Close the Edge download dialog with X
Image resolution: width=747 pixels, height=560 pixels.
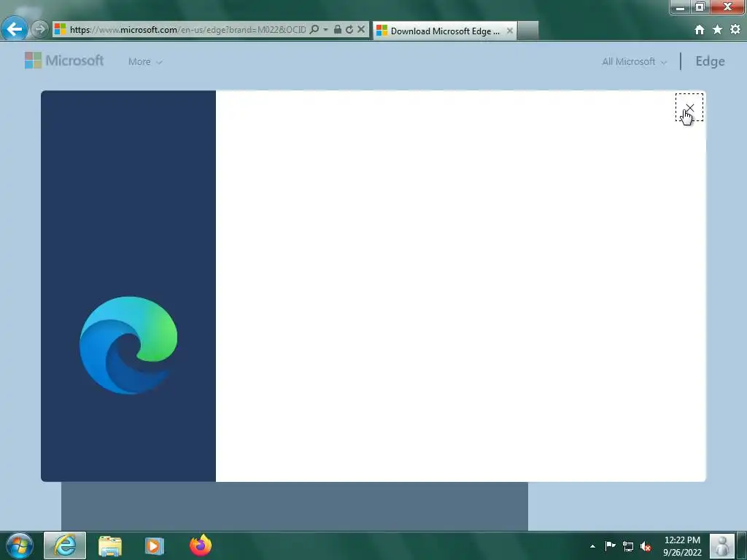[x=689, y=108]
